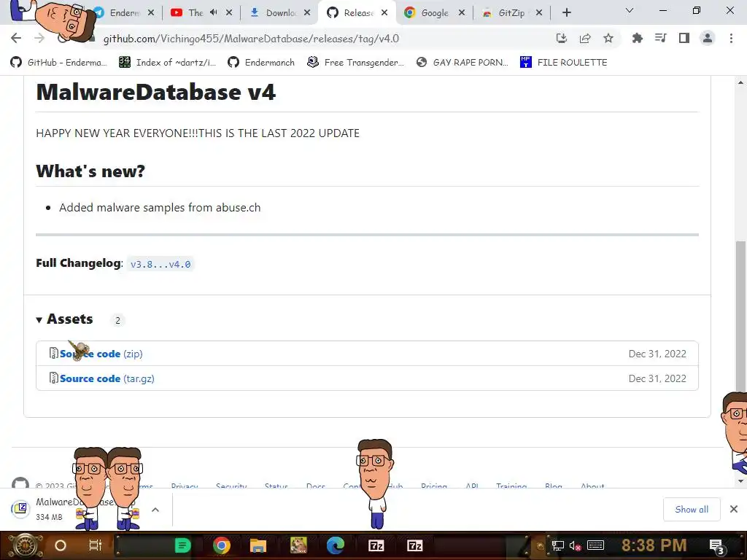The height and width of the screenshot is (560, 747).
Task: Open the Index of ~dartz bookmark
Action: 167,63
